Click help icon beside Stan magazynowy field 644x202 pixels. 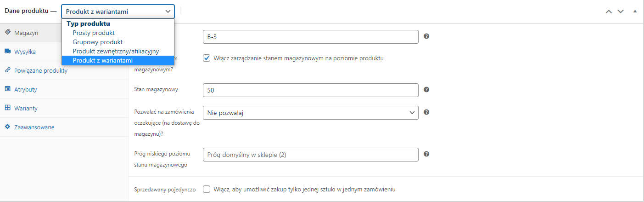click(x=426, y=90)
